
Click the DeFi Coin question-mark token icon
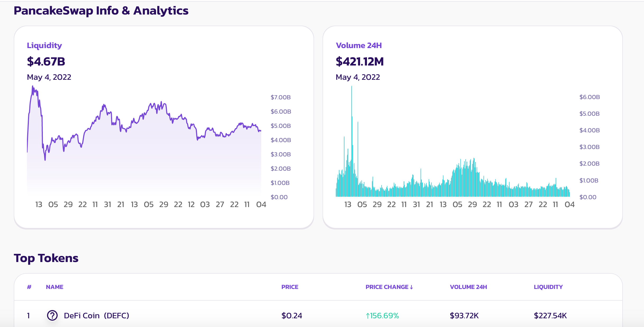tap(52, 315)
